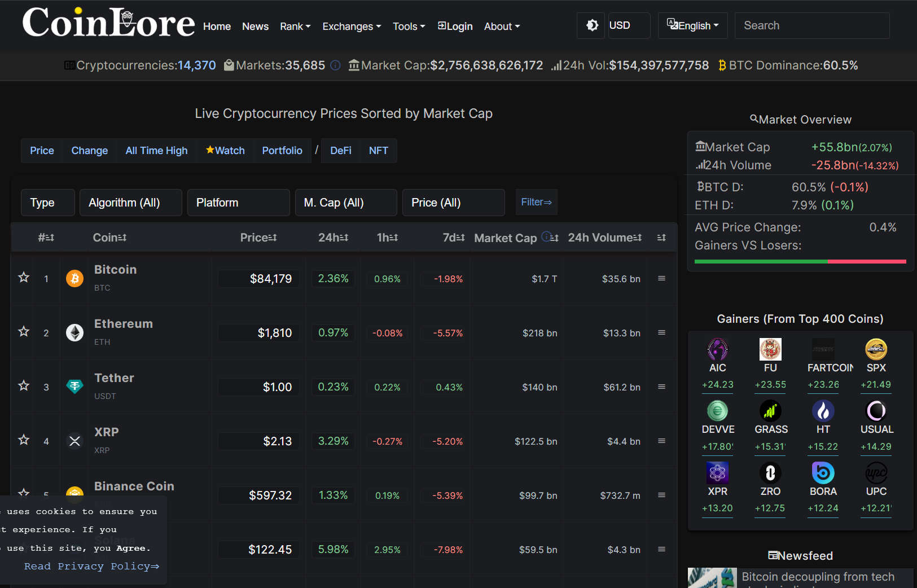The image size is (917, 588).
Task: Open the Read Privacy Policy link
Action: click(91, 566)
